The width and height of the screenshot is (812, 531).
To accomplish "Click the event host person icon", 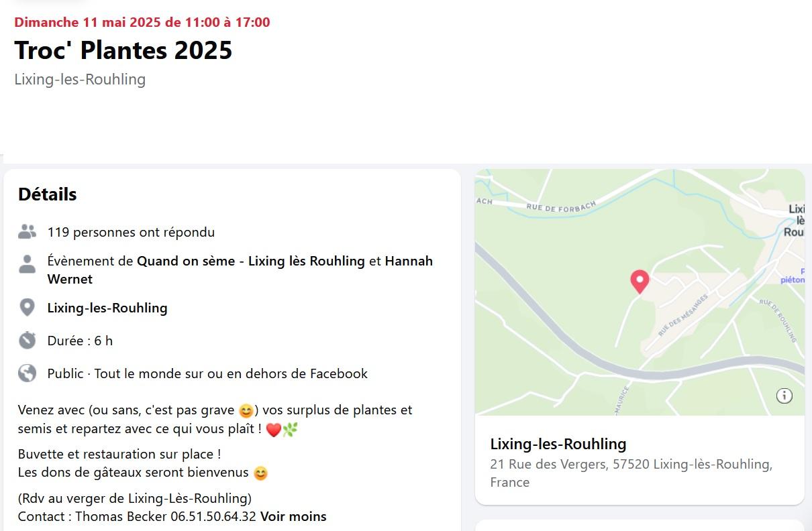I will [x=27, y=264].
